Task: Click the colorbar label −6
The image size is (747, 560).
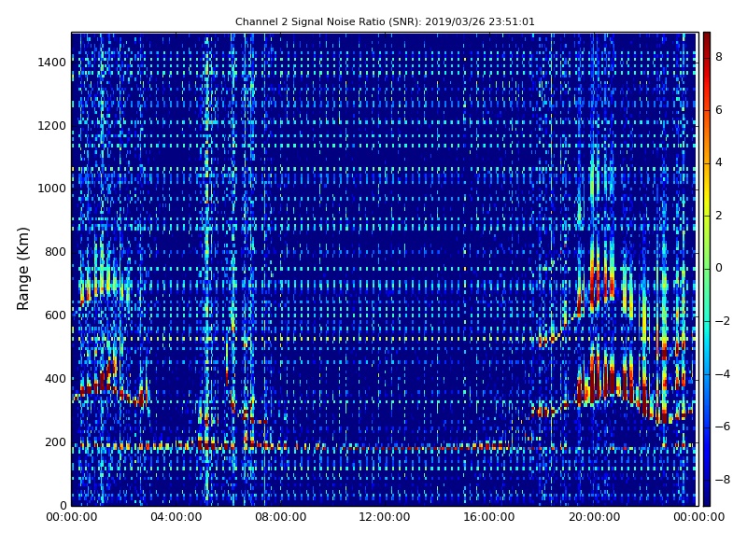Action: 723,427
